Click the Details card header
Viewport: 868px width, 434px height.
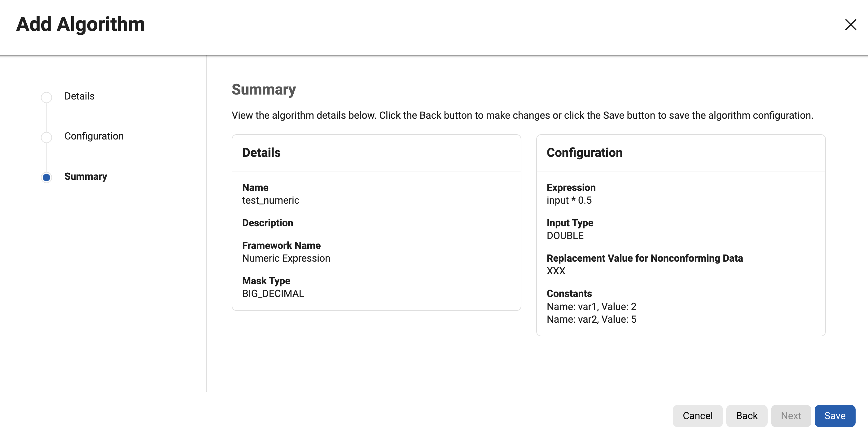[x=261, y=153]
